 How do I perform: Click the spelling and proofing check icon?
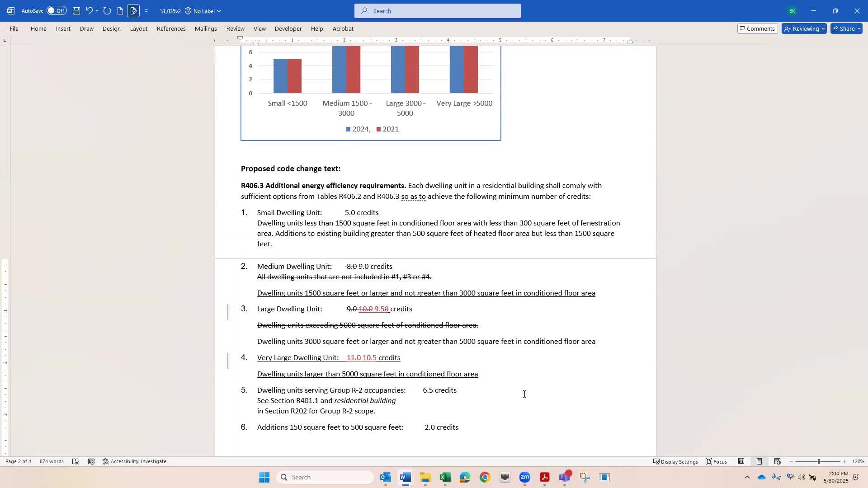tap(75, 461)
